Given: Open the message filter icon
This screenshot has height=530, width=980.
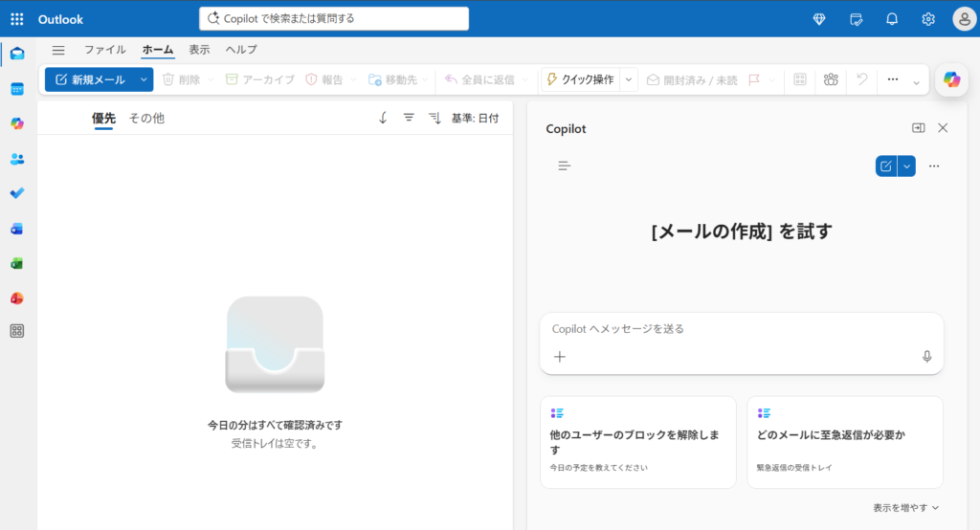Looking at the screenshot, I should tap(408, 118).
